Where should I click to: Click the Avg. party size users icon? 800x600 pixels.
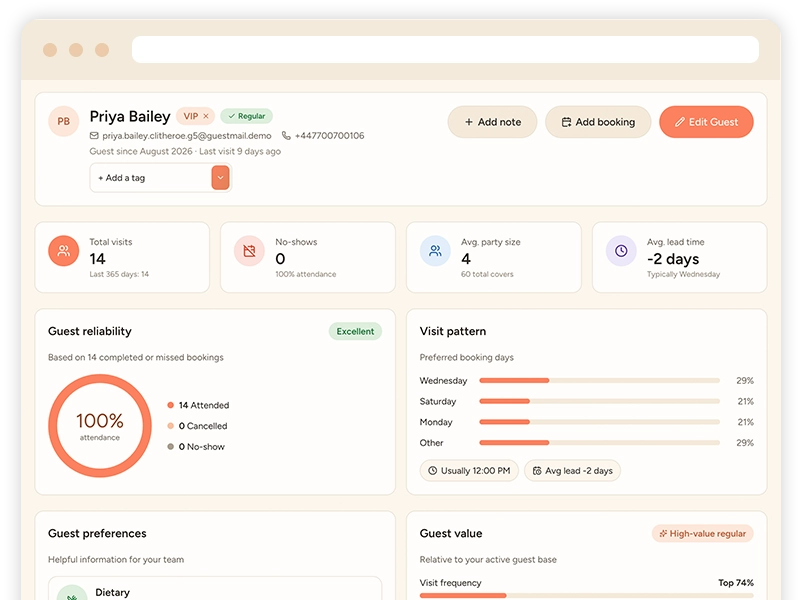(x=435, y=251)
